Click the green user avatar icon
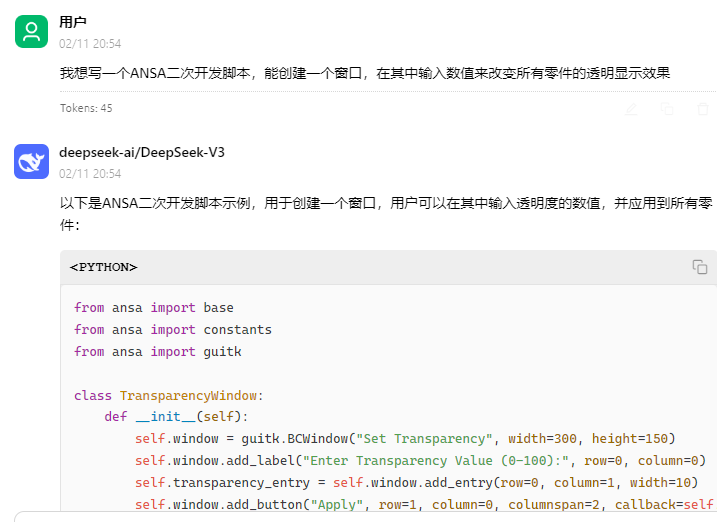This screenshot has width=717, height=522. 32,32
